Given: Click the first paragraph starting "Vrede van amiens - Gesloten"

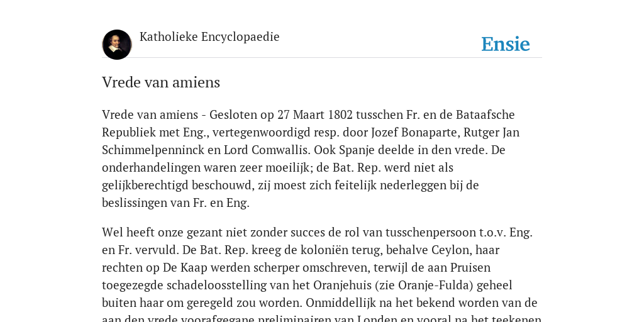Looking at the screenshot, I should click(311, 158).
